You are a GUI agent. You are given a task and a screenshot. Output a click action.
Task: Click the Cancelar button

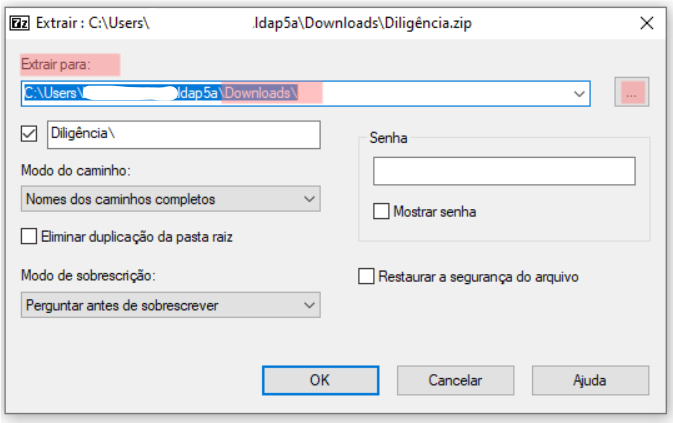click(x=455, y=380)
